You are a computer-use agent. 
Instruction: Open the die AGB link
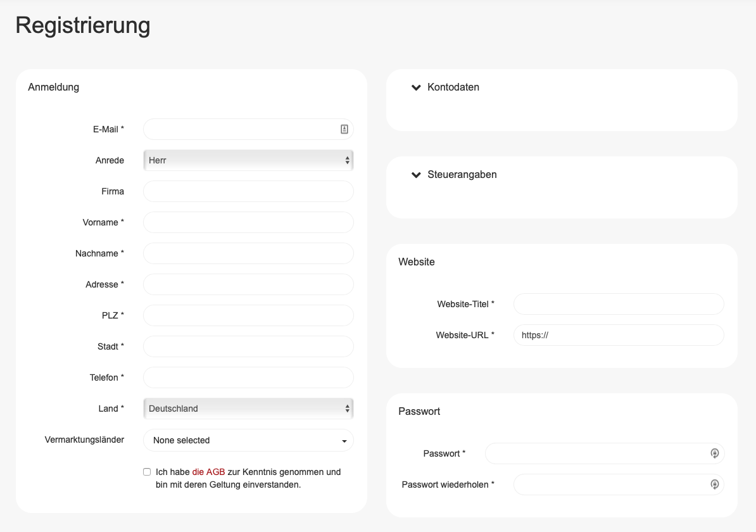tap(208, 472)
